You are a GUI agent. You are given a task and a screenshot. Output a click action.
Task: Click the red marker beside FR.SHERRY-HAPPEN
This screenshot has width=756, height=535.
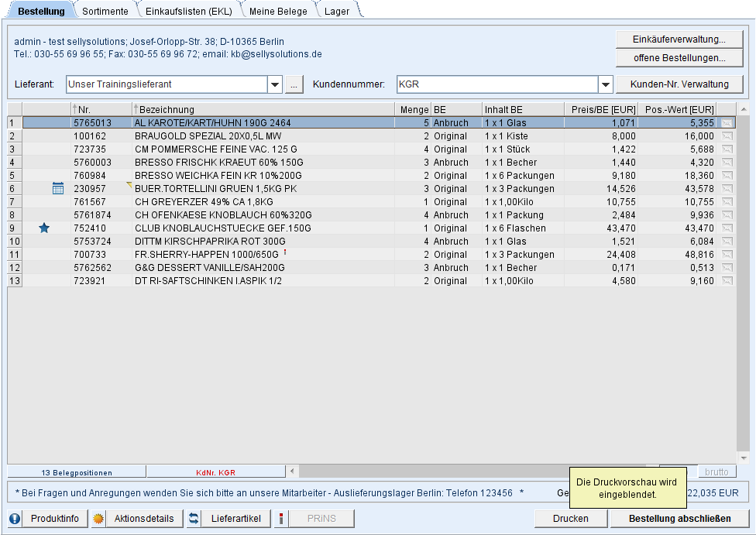click(285, 252)
